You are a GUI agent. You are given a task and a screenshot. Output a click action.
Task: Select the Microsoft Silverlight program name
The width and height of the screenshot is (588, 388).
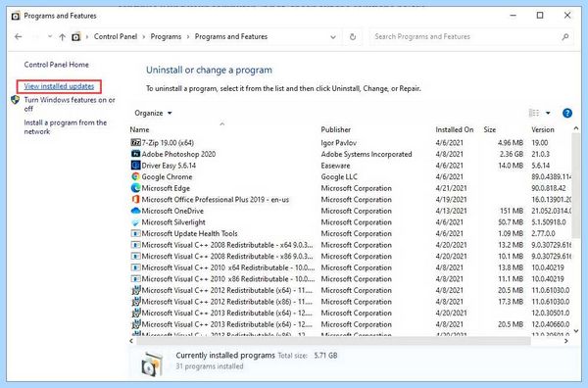[173, 222]
